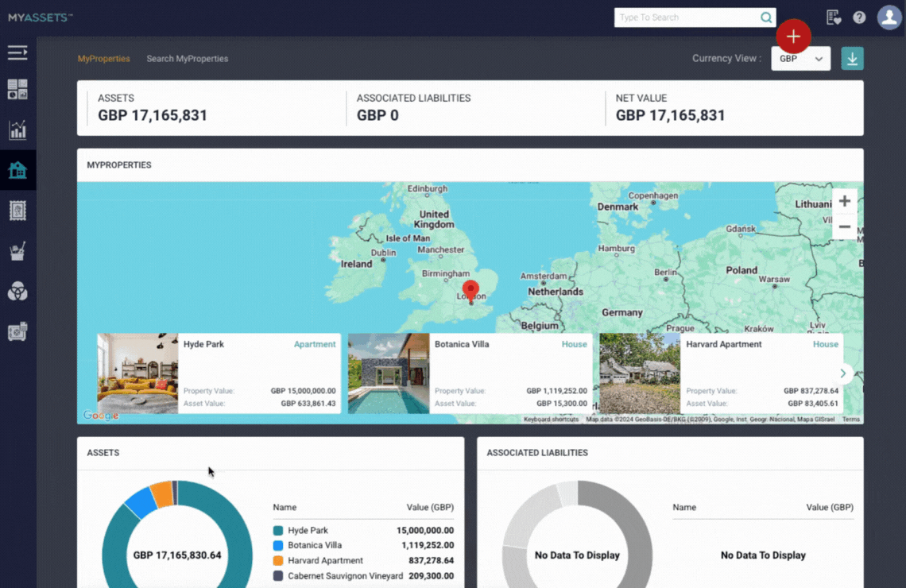Click the '209,300.00' value in assets table

pos(431,576)
